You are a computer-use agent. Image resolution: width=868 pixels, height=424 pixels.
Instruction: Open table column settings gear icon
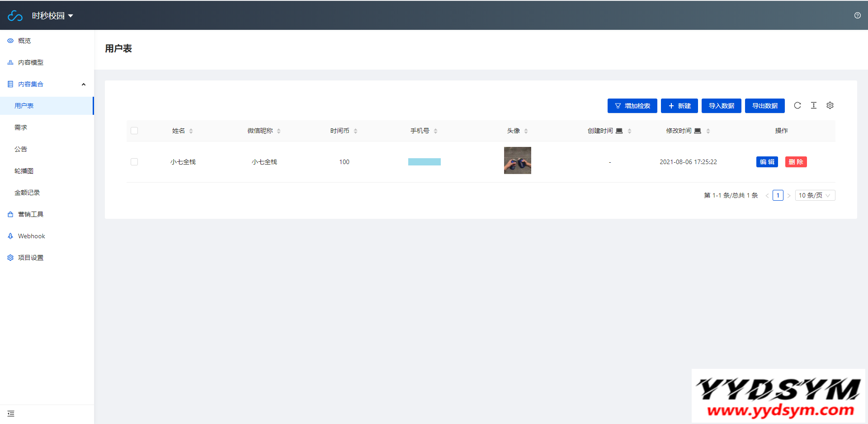(x=830, y=105)
